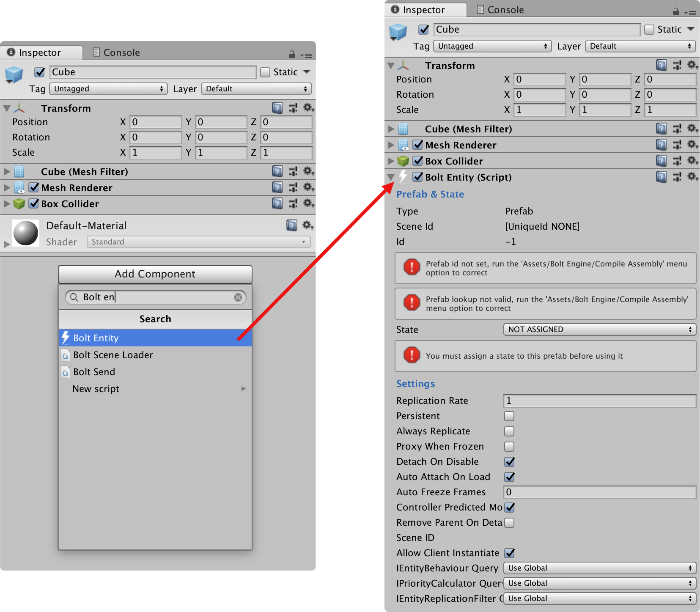
Task: Click Auto Freeze Frames input field
Action: 600,492
